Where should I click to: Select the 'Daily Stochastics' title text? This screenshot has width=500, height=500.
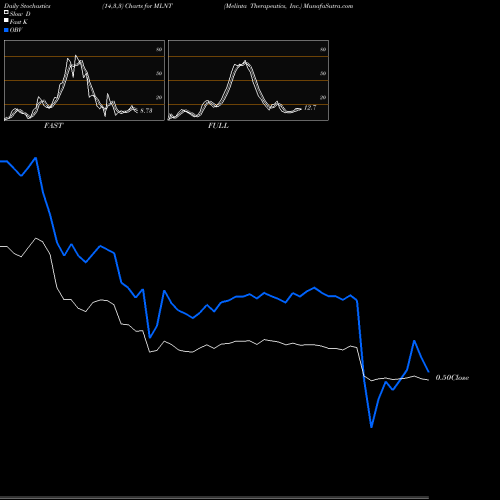(x=27, y=6)
